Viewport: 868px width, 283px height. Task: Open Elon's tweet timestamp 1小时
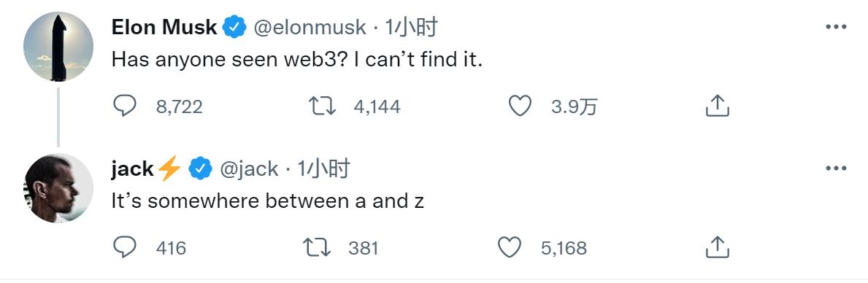411,27
